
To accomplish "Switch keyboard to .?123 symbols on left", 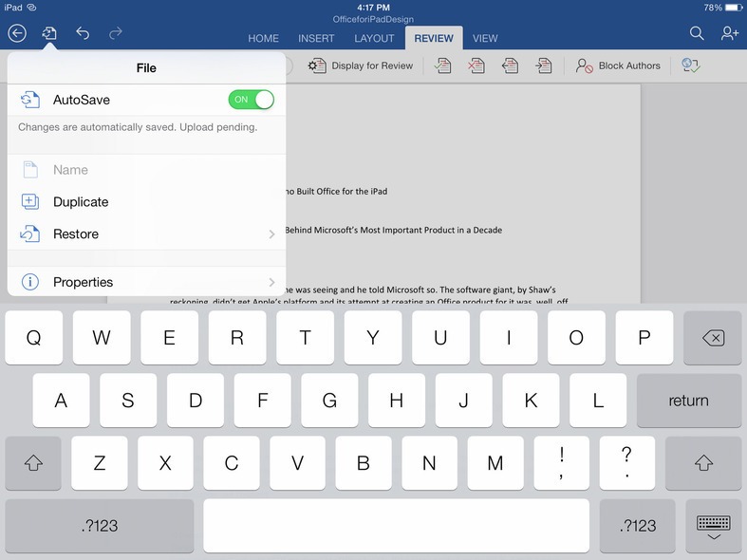I will (x=100, y=525).
